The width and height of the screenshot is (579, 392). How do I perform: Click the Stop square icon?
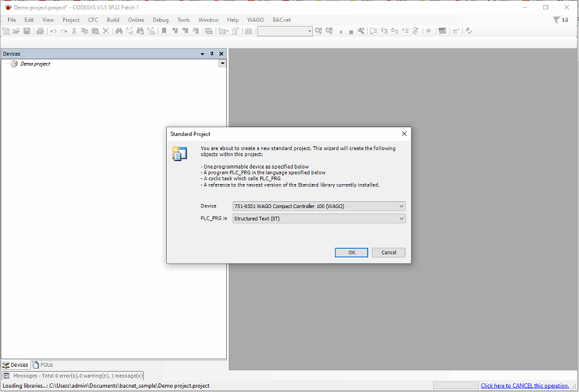(351, 32)
